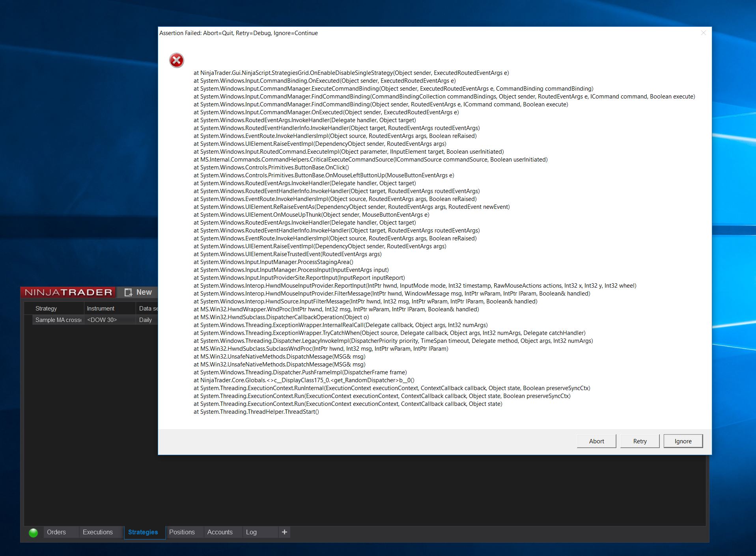The width and height of the screenshot is (756, 556).
Task: Click the Abort button in assertion dialog
Action: tap(596, 441)
